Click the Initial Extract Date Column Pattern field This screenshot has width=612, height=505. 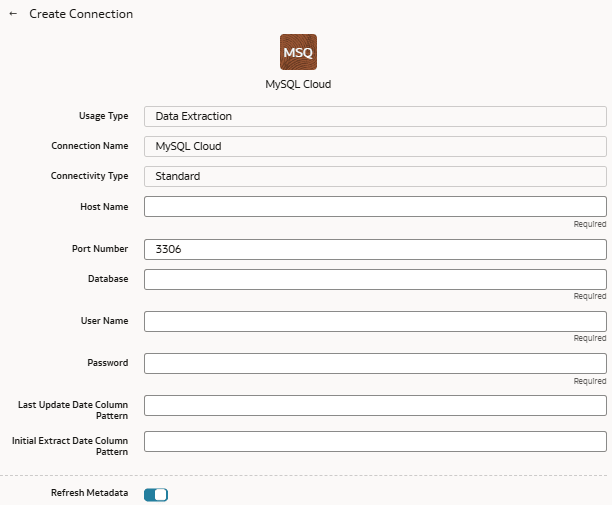click(x=375, y=441)
